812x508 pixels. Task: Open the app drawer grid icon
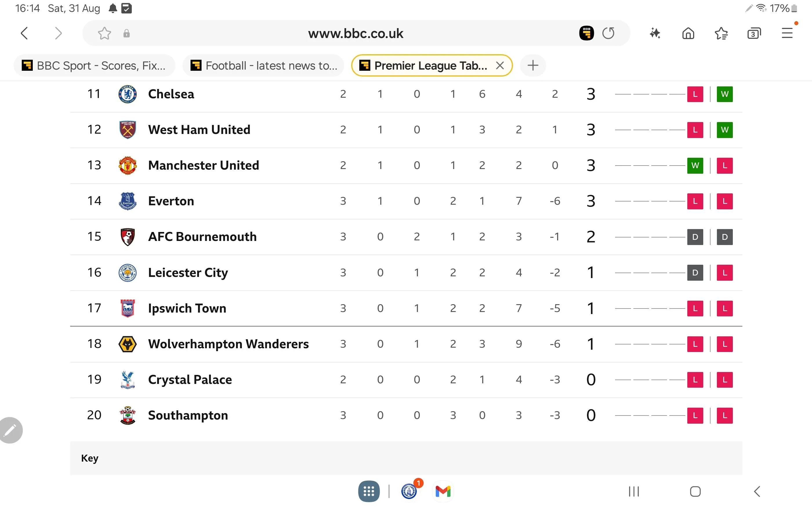point(369,491)
